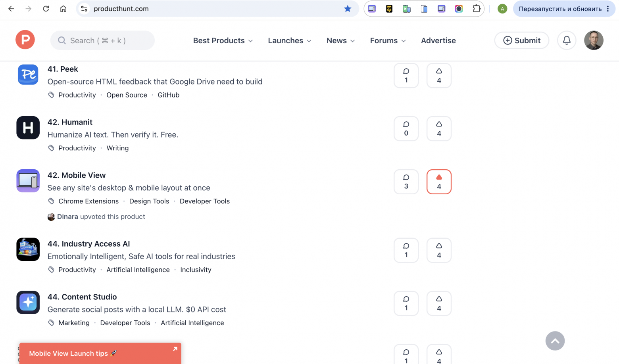Expand launch tips via corner arrow icon

point(175,349)
